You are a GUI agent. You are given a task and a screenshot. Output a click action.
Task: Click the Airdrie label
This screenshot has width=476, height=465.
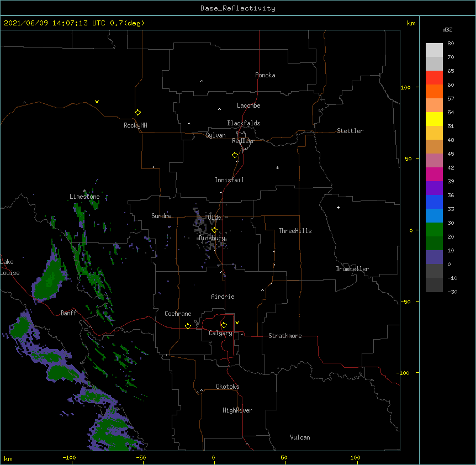click(223, 297)
